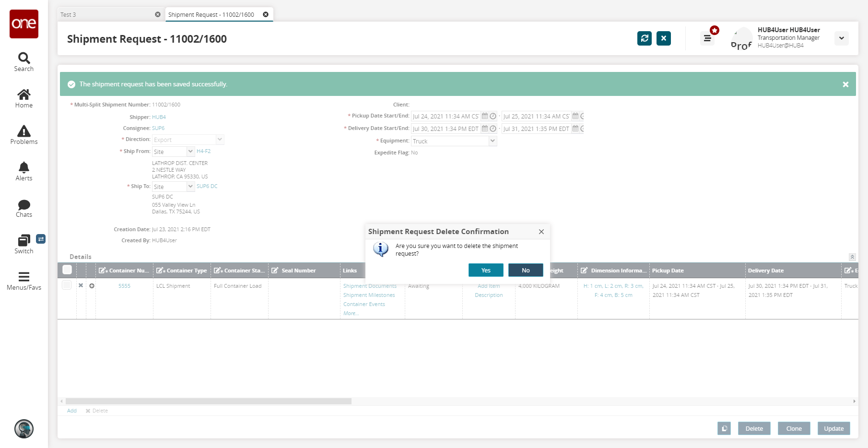Click the Clone button
This screenshot has width=868, height=448.
click(x=794, y=428)
